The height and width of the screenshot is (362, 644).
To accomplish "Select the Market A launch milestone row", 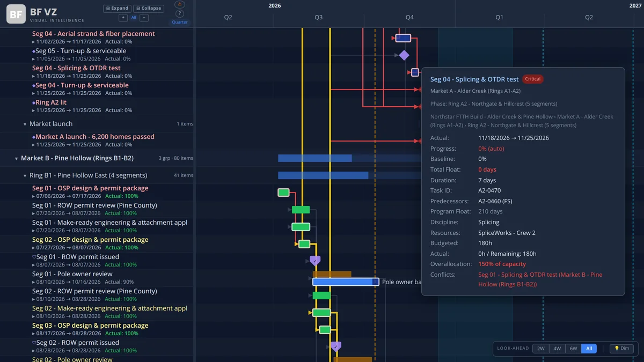I will coord(97,141).
